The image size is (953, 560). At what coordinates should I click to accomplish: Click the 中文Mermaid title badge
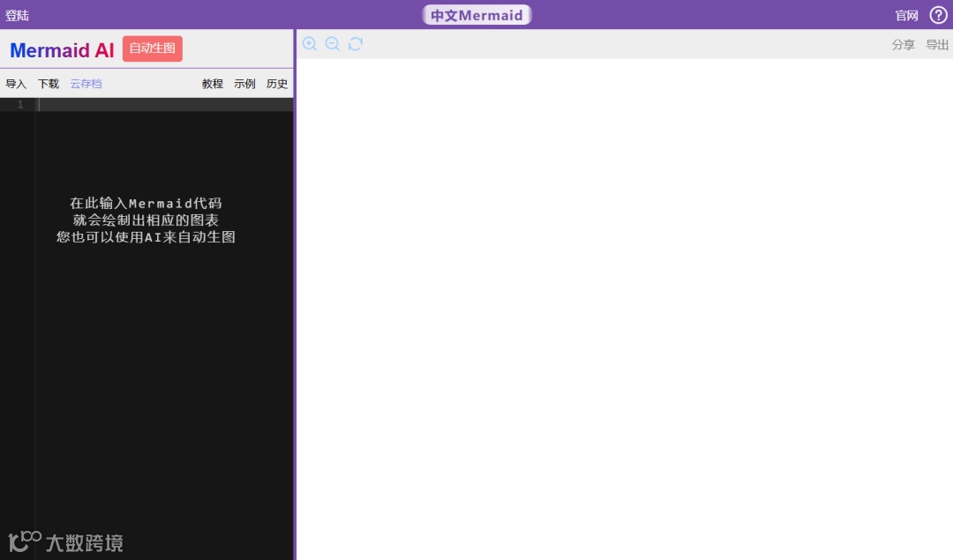(x=476, y=15)
